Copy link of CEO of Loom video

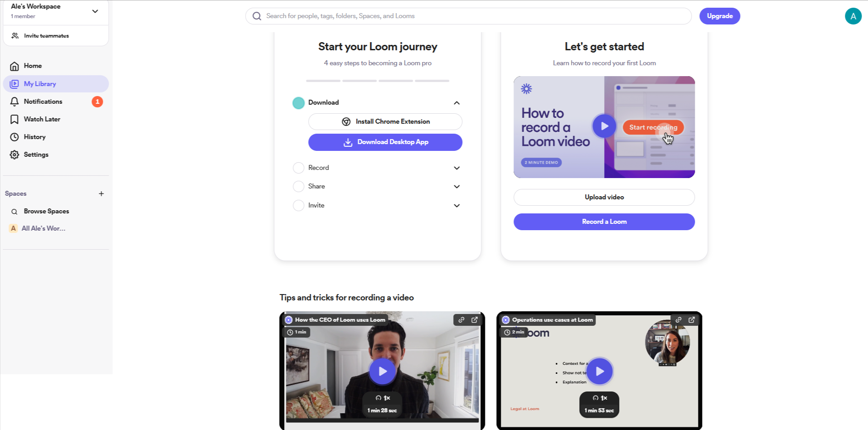pos(461,320)
